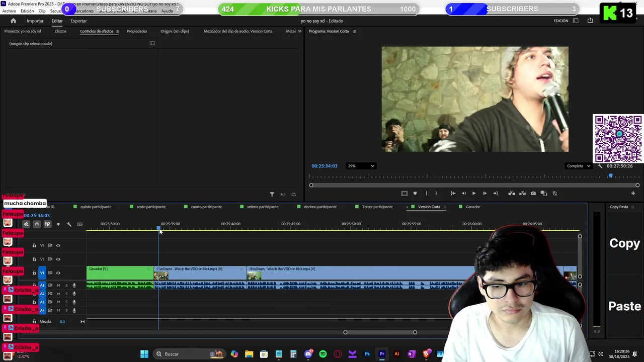The image size is (644, 362).
Task: Solo audio track A2
Action: tap(66, 294)
